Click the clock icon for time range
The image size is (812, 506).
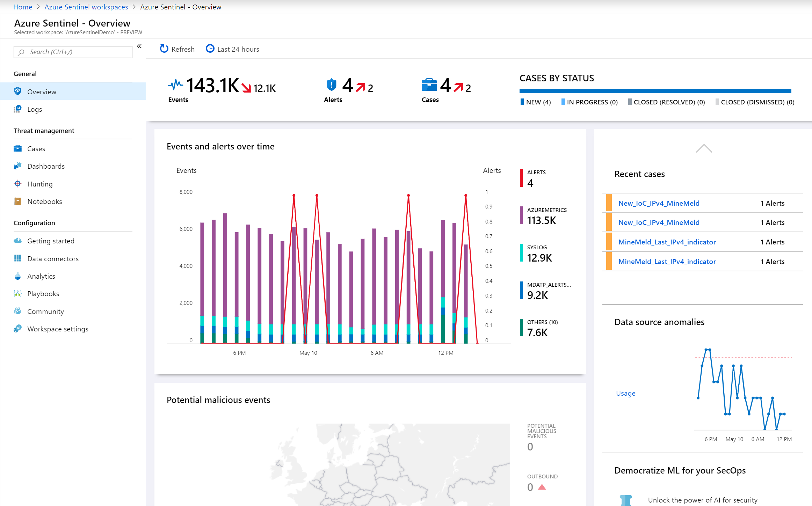click(210, 49)
